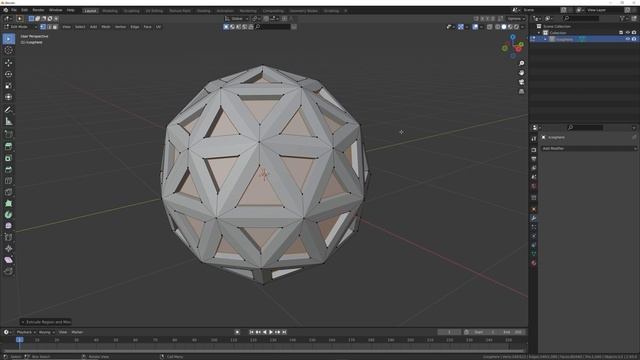640x360 pixels.
Task: Switch to solid viewport shading
Action: click(x=504, y=27)
